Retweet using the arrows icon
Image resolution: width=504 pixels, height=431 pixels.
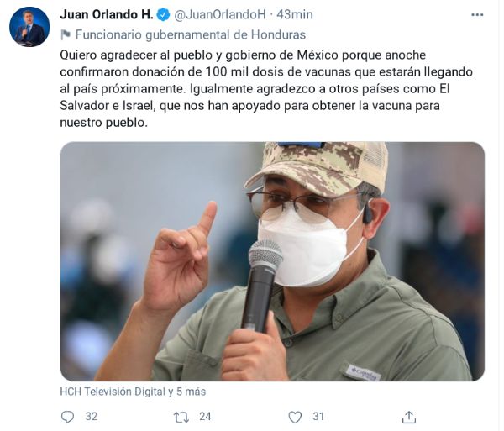pos(181,418)
